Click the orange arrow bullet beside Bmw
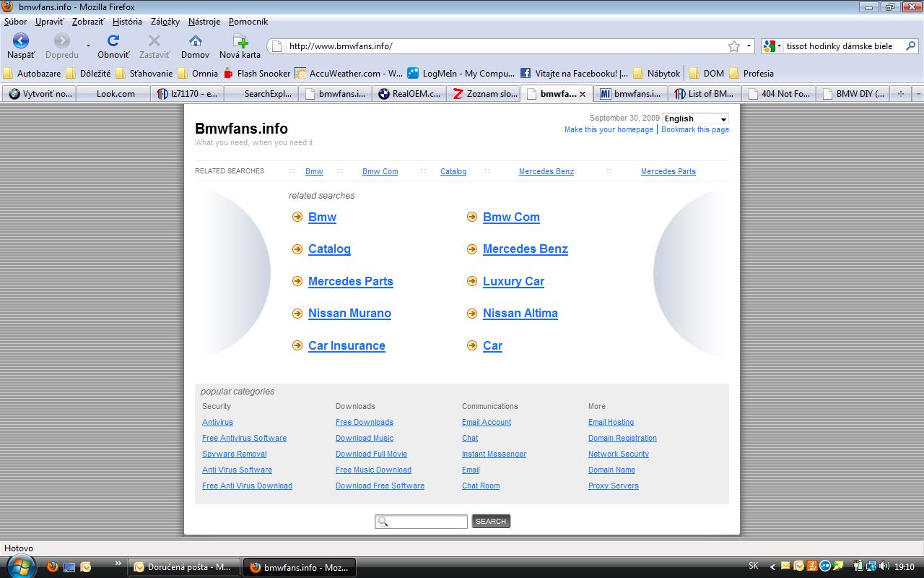Image resolution: width=924 pixels, height=578 pixels. (x=297, y=217)
